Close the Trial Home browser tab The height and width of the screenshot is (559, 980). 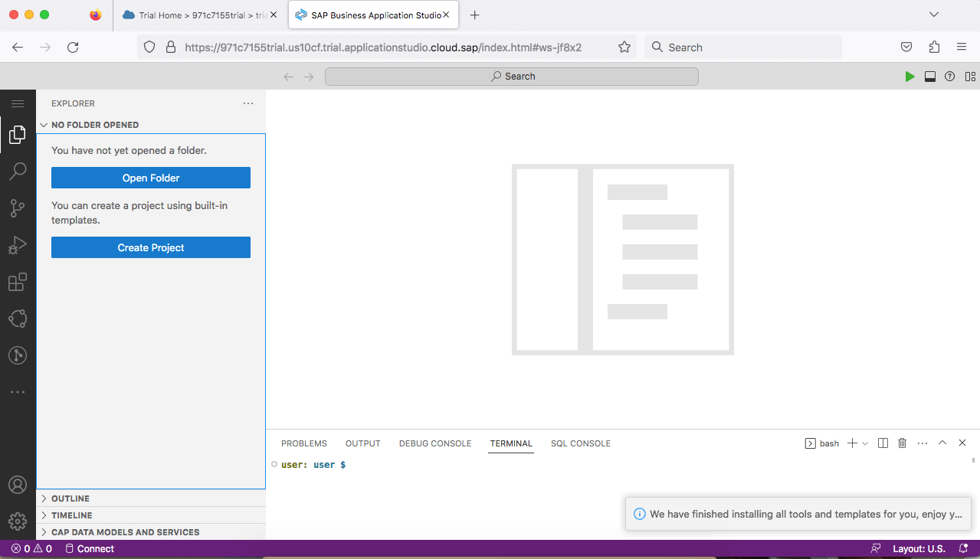point(274,15)
